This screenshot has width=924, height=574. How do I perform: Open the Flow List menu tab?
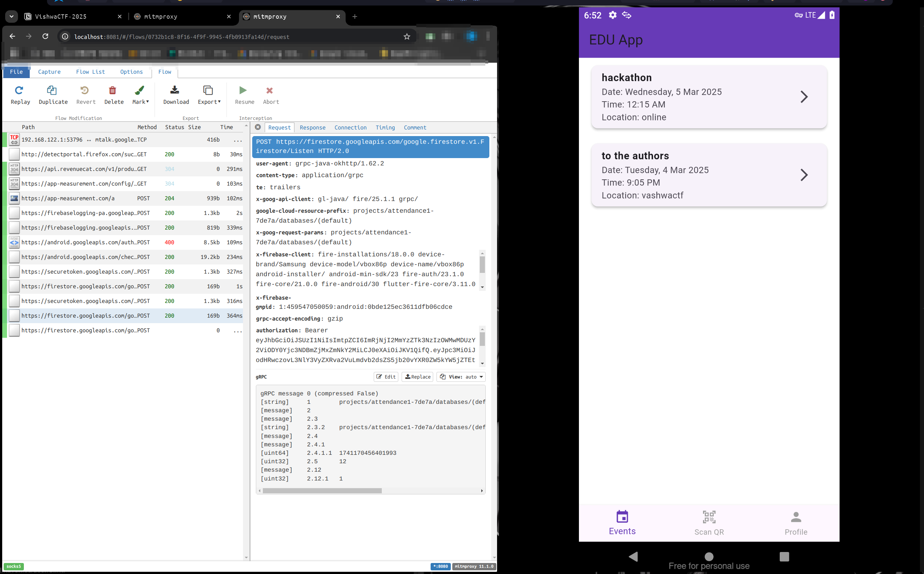click(90, 72)
